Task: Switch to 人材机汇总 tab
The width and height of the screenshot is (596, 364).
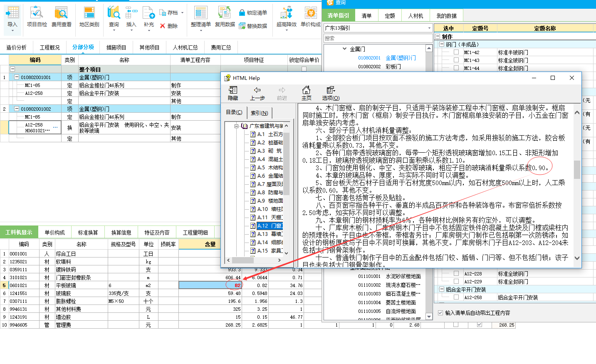Action: [x=185, y=47]
